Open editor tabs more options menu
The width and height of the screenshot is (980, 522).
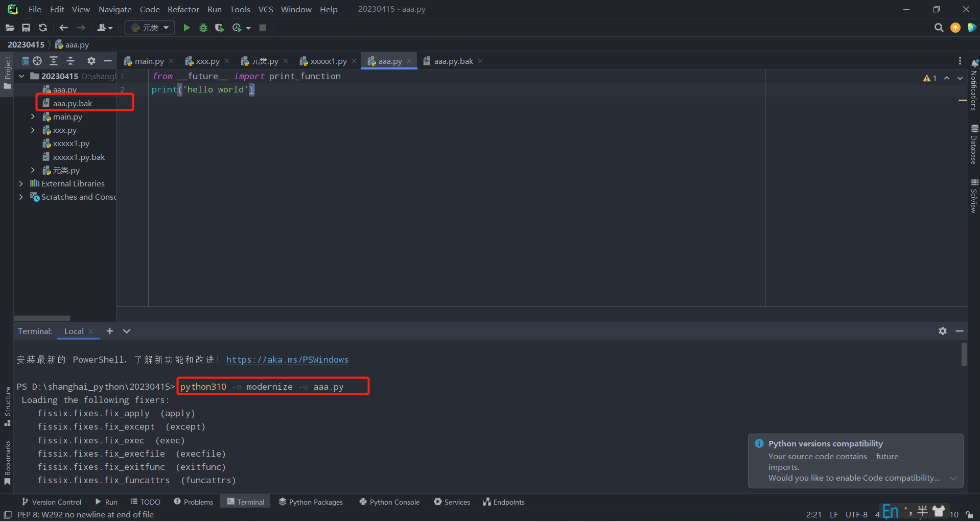(960, 61)
